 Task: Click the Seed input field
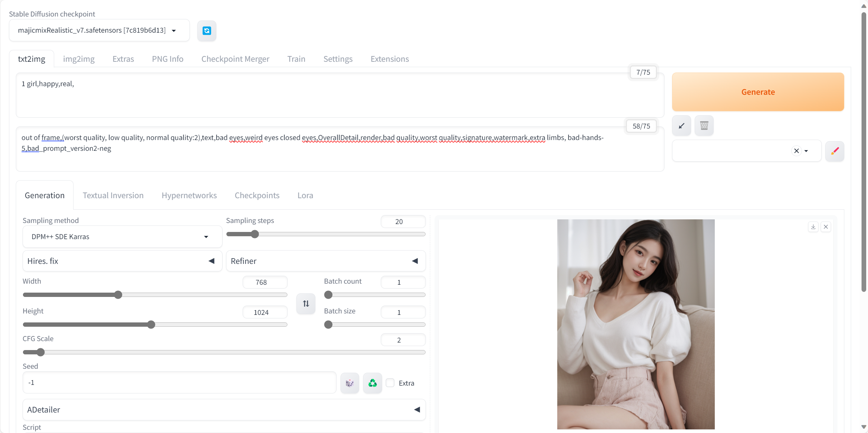coord(179,383)
